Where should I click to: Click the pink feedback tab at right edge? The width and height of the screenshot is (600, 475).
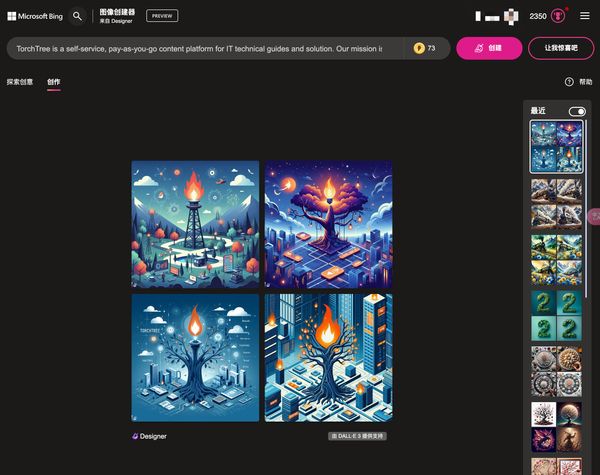(595, 216)
